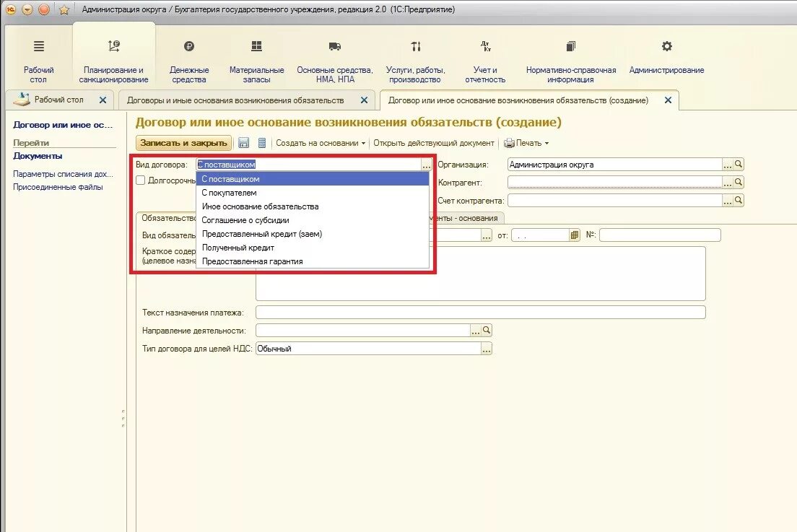Image resolution: width=797 pixels, height=532 pixels.
Task: Open Параметры списания дох... link
Action: pos(63,174)
